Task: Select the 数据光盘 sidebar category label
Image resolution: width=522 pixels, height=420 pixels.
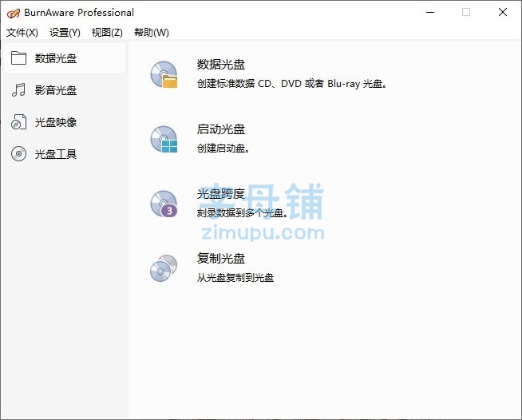Action: pos(56,58)
